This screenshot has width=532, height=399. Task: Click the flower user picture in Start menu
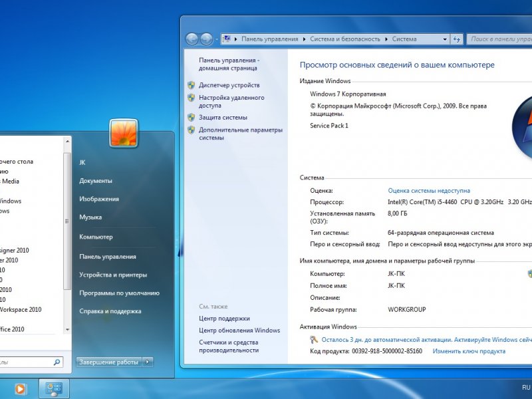(124, 133)
